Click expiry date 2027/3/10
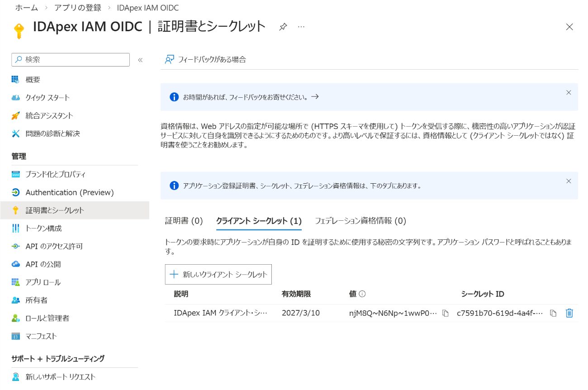 [301, 313]
